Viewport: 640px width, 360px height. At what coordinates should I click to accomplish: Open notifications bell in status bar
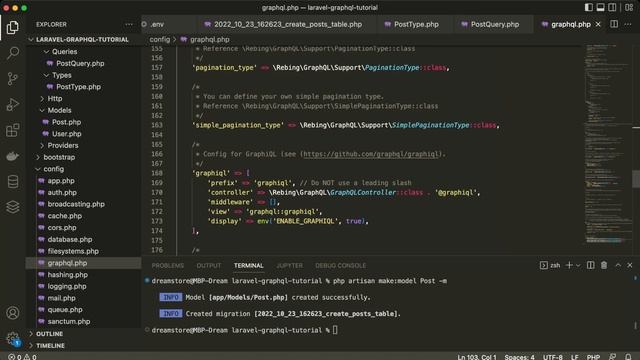[628, 357]
